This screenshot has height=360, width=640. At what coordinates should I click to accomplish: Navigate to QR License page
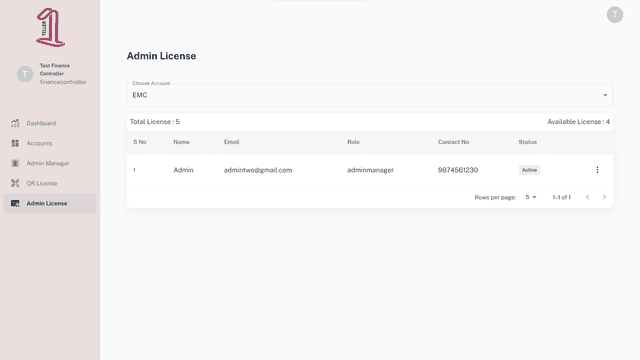coord(50,183)
